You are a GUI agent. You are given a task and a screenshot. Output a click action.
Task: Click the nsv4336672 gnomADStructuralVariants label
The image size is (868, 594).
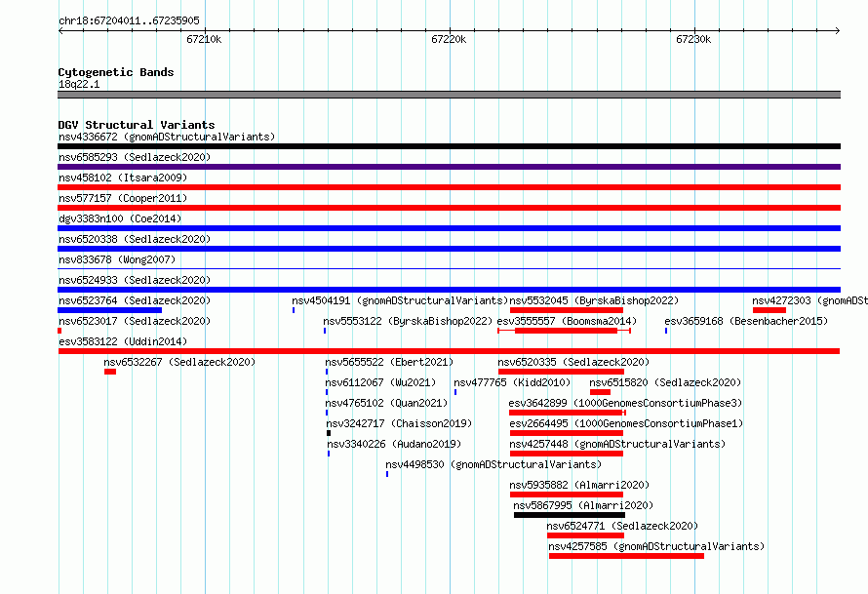167,137
